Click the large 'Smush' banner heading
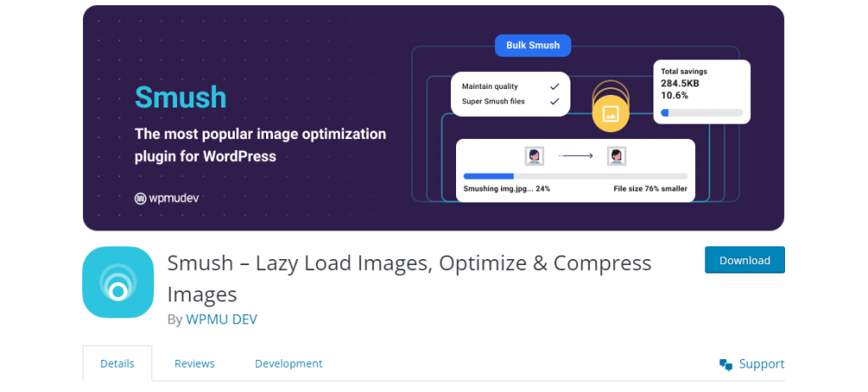The width and height of the screenshot is (868, 392). [x=181, y=97]
